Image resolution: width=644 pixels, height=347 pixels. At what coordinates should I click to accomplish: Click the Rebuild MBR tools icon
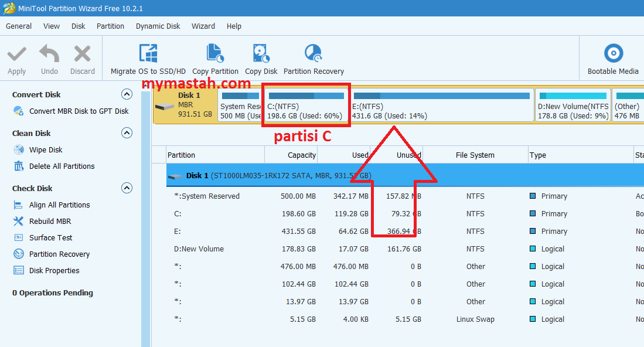19,221
